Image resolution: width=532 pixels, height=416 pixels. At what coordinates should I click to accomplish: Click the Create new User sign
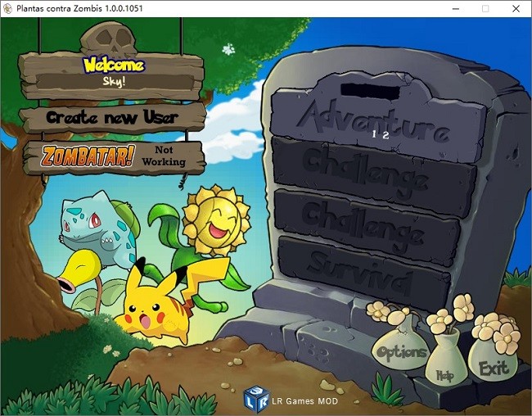pyautogui.click(x=112, y=117)
